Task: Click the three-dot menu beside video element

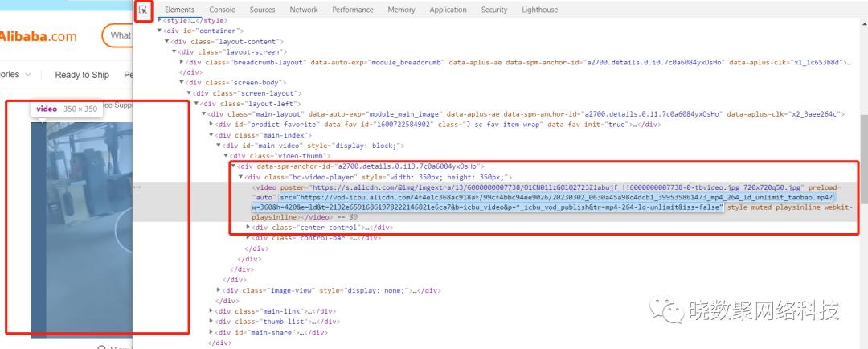Action: [137, 187]
